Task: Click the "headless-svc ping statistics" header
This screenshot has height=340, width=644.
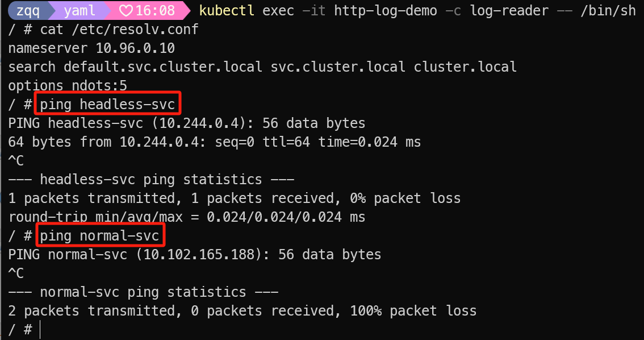Action: pyautogui.click(x=150, y=180)
